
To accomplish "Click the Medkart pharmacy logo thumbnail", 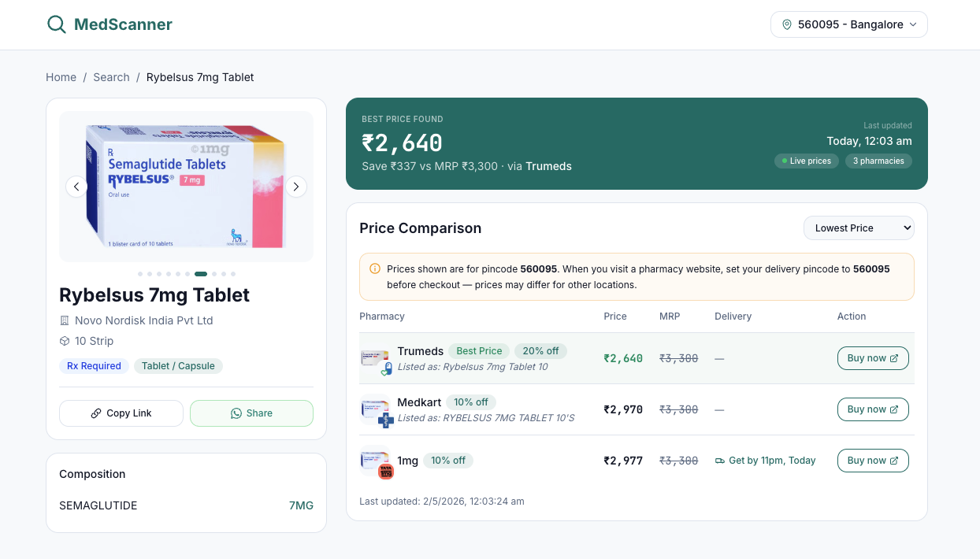I will pyautogui.click(x=376, y=410).
